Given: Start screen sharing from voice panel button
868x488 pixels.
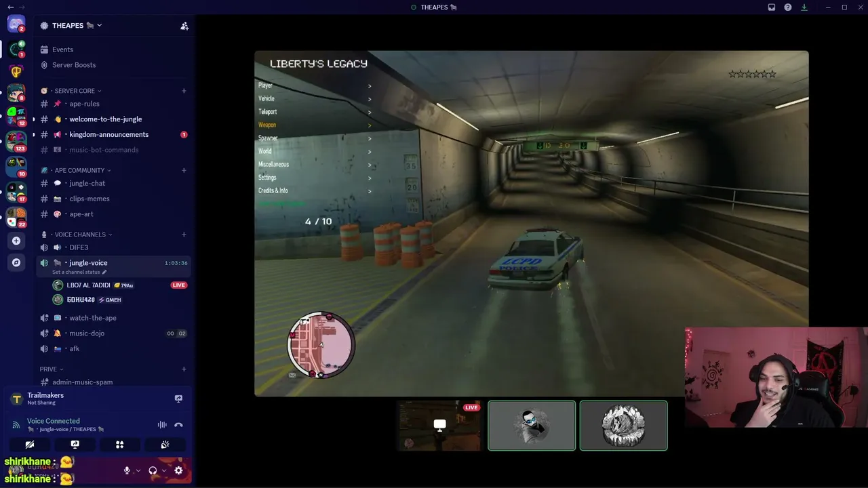Looking at the screenshot, I should click(x=75, y=445).
